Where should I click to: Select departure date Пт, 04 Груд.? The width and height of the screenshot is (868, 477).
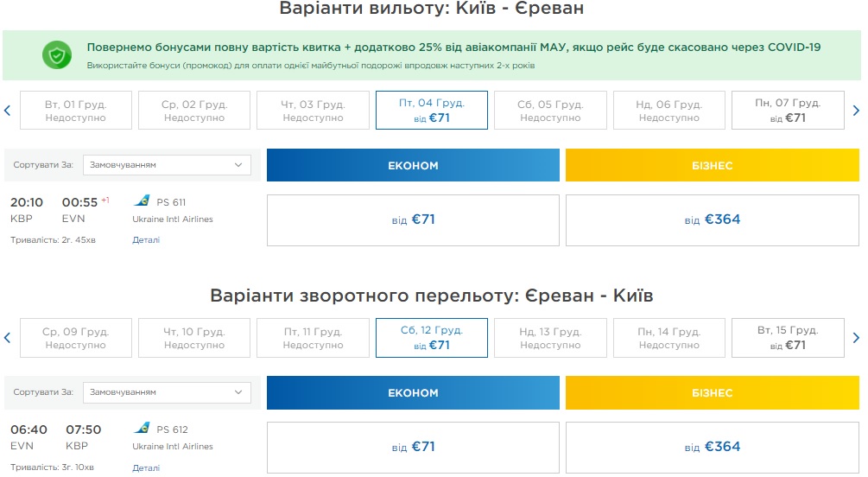432,110
